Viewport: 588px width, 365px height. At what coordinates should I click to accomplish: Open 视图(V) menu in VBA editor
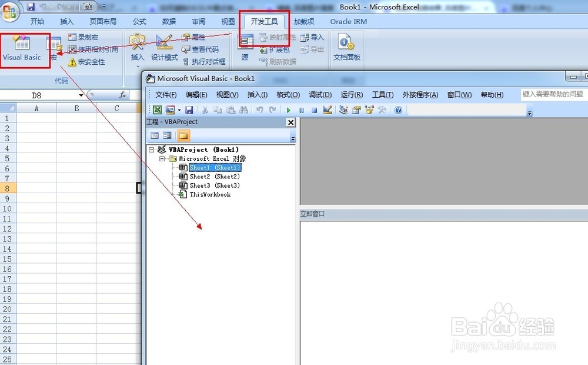click(227, 95)
